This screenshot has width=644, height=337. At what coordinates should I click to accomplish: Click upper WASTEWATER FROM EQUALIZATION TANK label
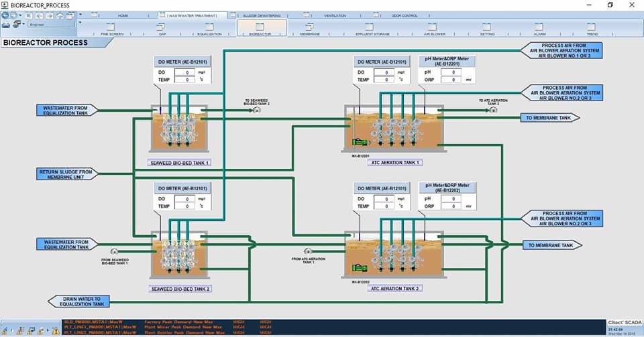tap(67, 111)
